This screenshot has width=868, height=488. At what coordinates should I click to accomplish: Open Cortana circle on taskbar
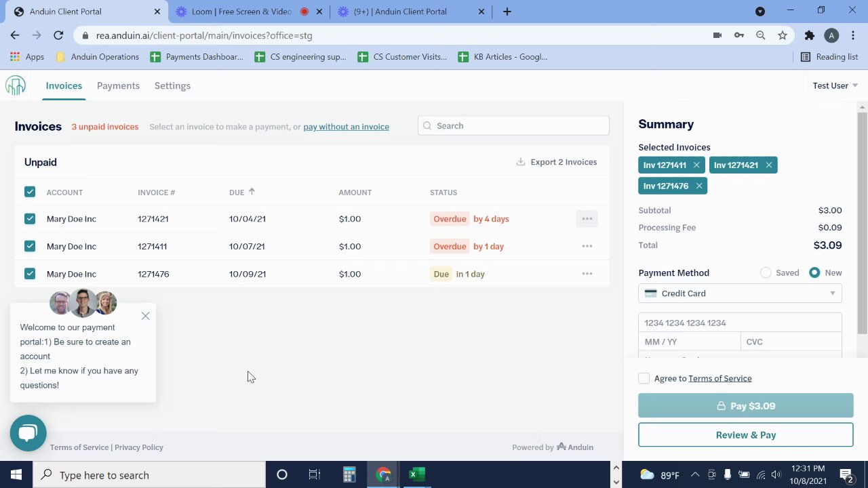pos(282,475)
